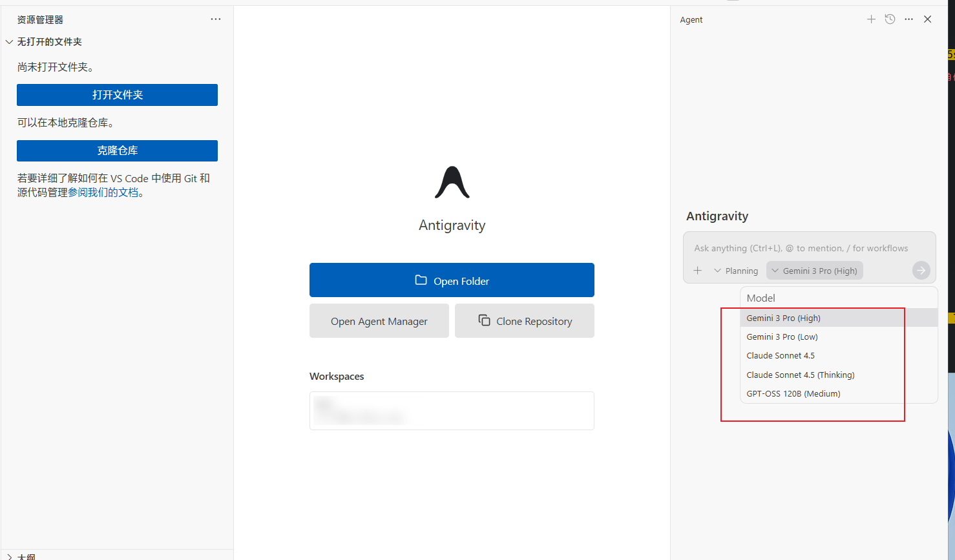Collapse the 无打开的文件夹 section
The height and width of the screenshot is (560, 955).
pos(10,42)
